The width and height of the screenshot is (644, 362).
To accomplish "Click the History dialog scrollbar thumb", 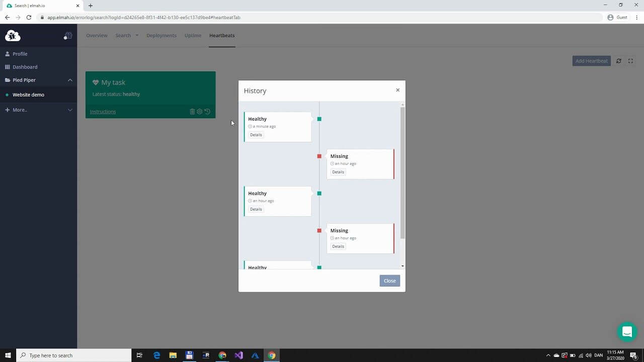I will (403, 172).
